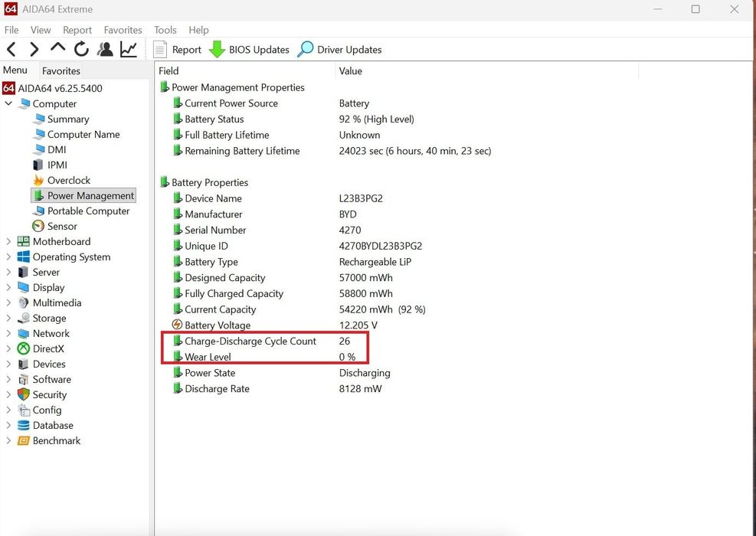The height and width of the screenshot is (536, 756).
Task: Click the Database cylinder icon
Action: coord(23,425)
